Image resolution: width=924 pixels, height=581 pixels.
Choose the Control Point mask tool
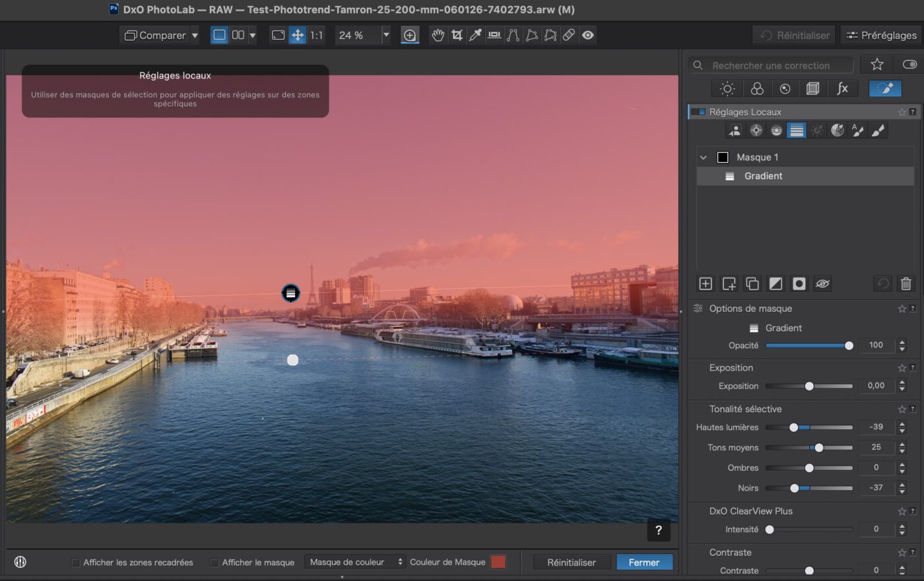click(756, 131)
